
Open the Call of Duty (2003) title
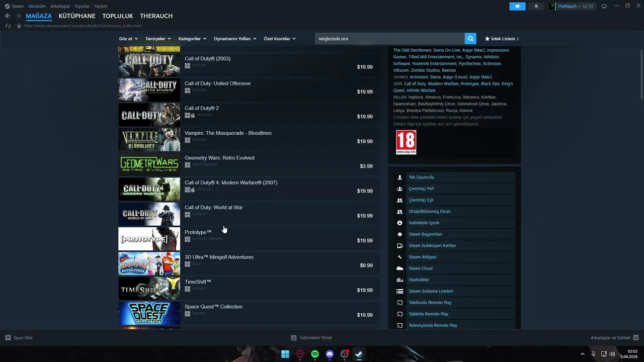207,58
